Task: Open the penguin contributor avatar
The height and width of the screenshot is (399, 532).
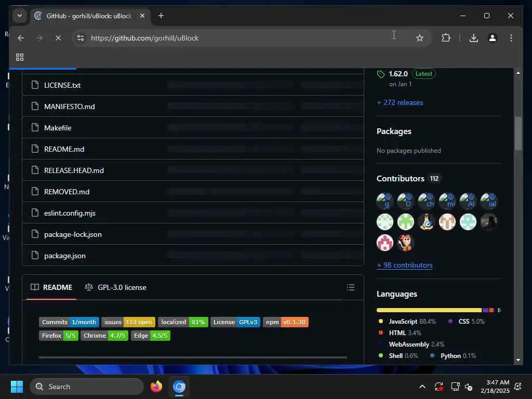Action: (x=427, y=222)
